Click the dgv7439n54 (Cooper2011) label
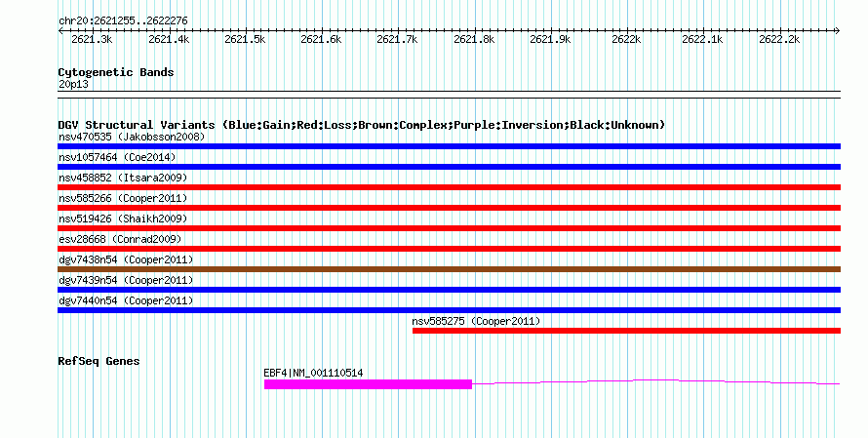Image resolution: width=868 pixels, height=438 pixels. (126, 280)
